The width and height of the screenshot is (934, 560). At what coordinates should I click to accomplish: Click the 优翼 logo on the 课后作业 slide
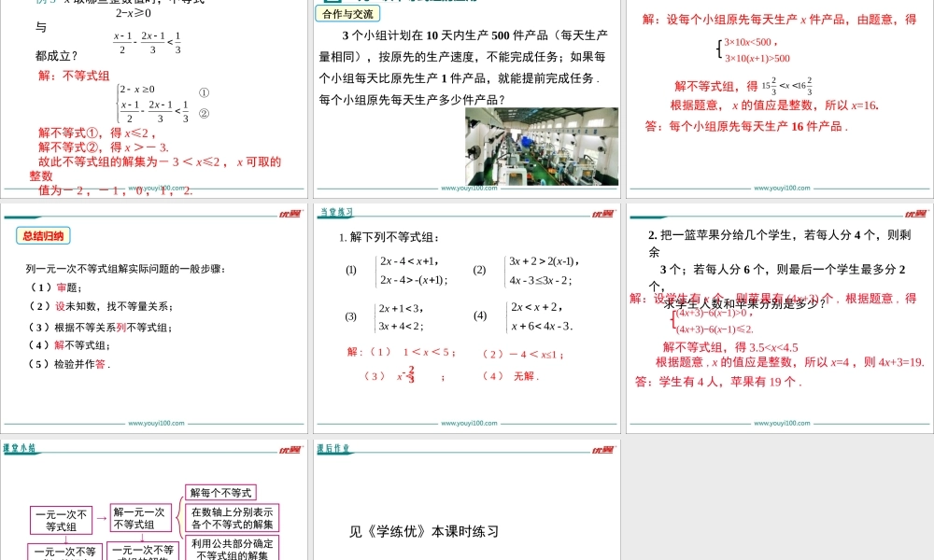[x=602, y=449]
